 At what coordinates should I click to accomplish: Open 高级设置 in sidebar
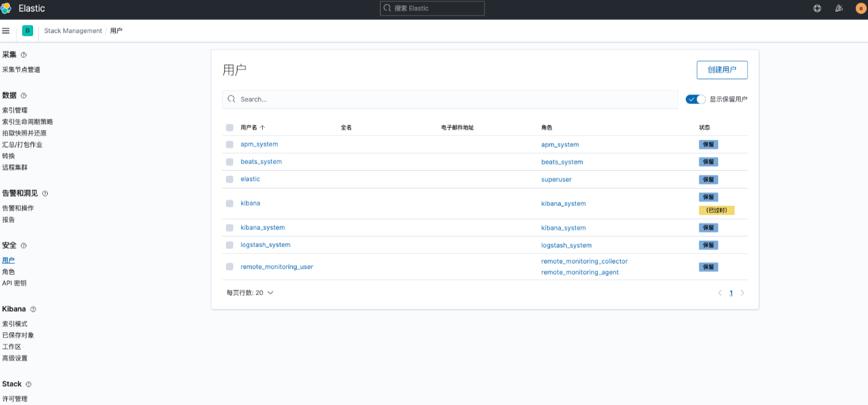pos(15,358)
